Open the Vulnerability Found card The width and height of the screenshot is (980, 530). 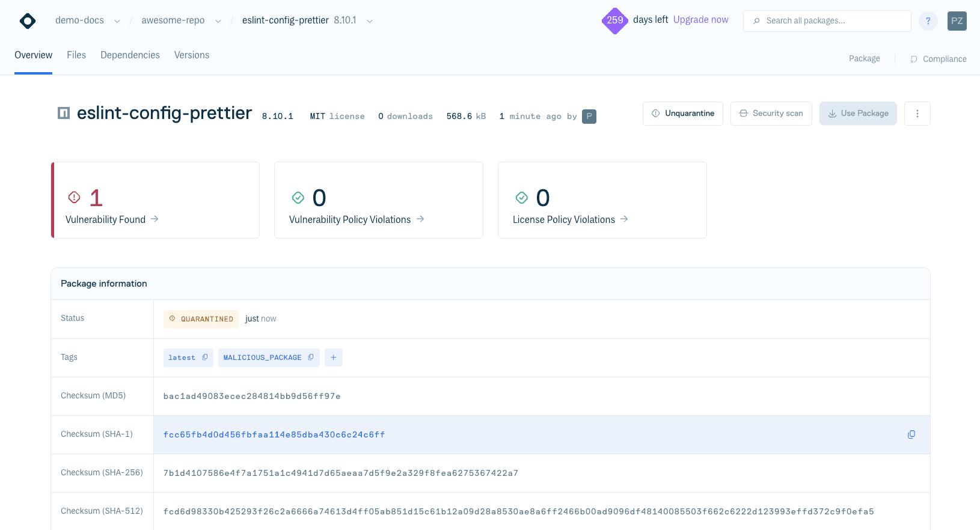point(155,201)
